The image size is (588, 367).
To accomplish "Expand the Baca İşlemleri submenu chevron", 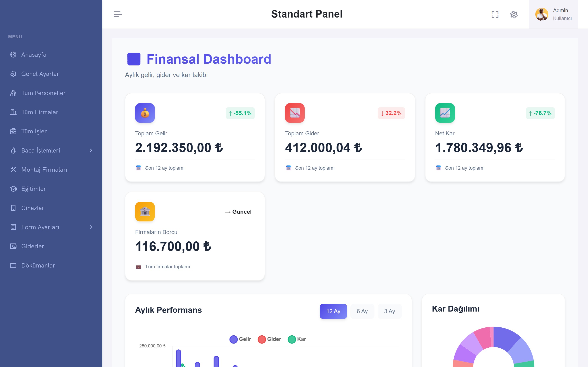I will [x=91, y=150].
